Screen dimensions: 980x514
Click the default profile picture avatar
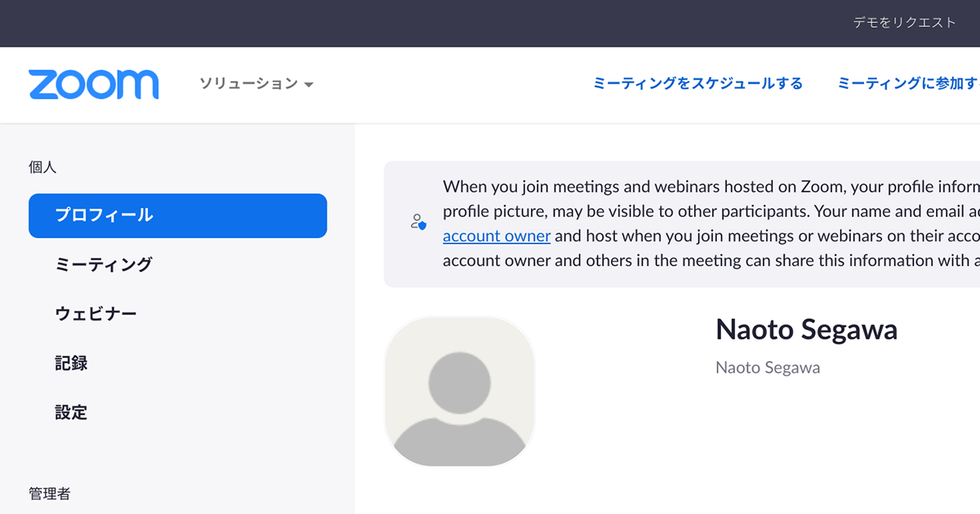click(x=459, y=391)
